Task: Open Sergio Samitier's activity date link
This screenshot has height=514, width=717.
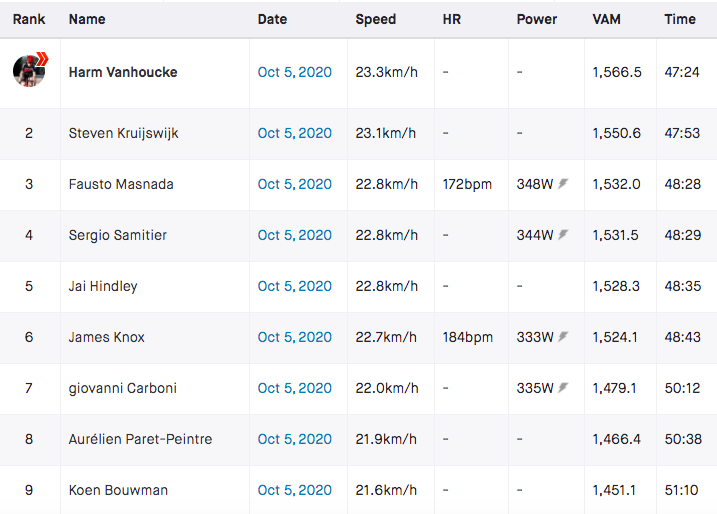Action: pos(294,235)
